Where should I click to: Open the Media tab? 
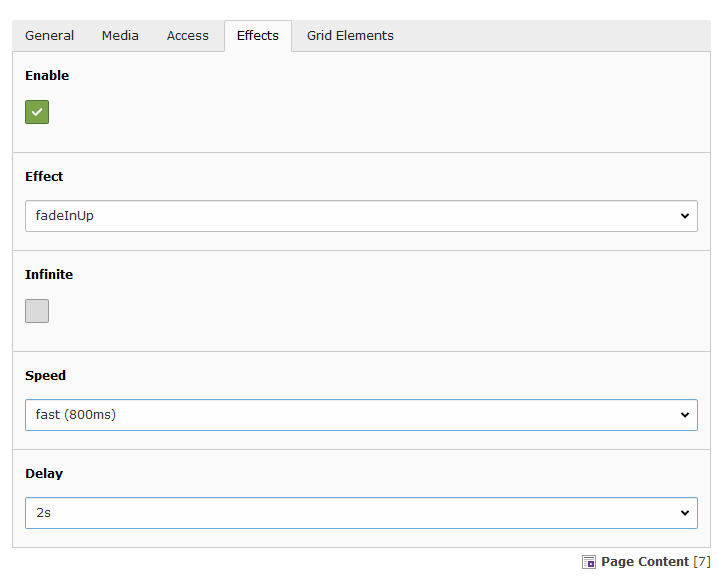coord(120,36)
